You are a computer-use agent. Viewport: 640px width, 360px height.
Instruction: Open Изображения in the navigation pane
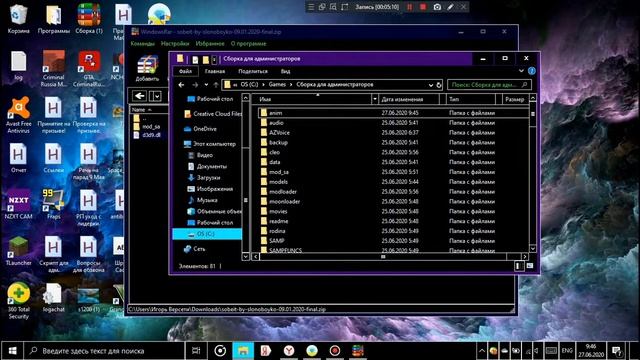point(210,189)
